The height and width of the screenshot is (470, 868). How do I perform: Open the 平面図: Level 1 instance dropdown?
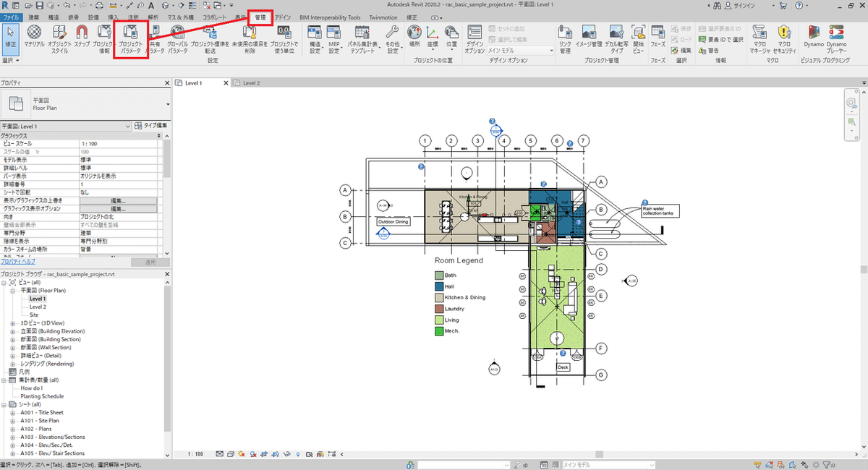(x=67, y=125)
